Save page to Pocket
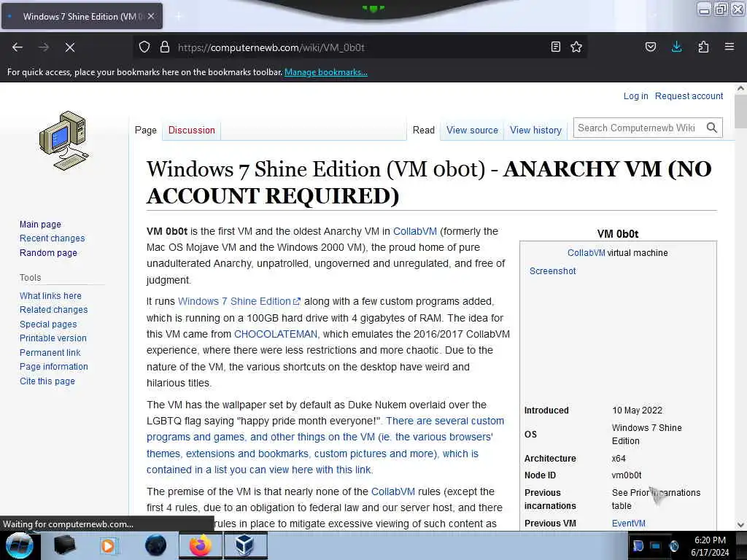747x560 pixels. coord(650,47)
